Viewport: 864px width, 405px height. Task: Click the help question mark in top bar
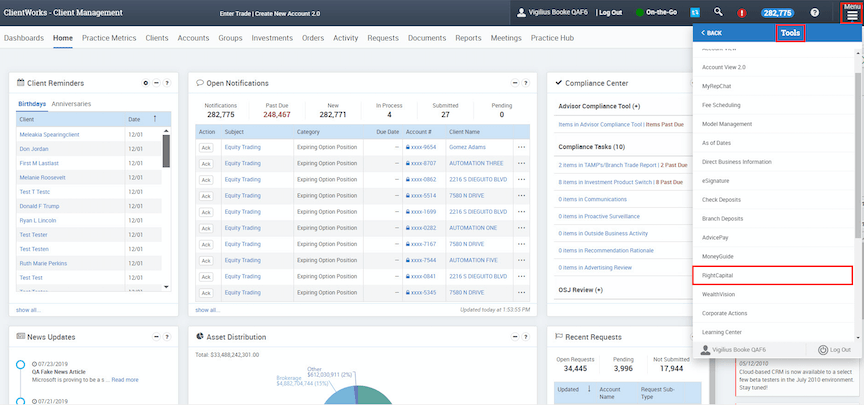pyautogui.click(x=814, y=13)
